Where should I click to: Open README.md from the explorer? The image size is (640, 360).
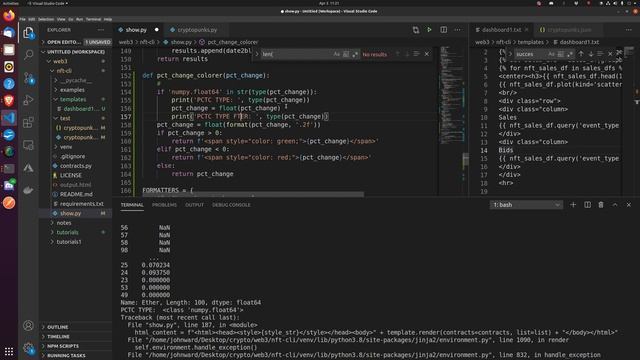(x=76, y=194)
